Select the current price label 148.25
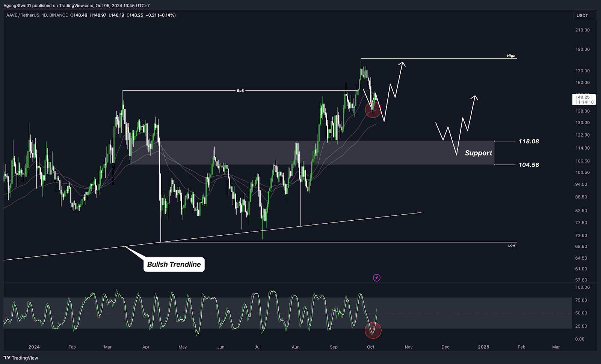 point(583,97)
